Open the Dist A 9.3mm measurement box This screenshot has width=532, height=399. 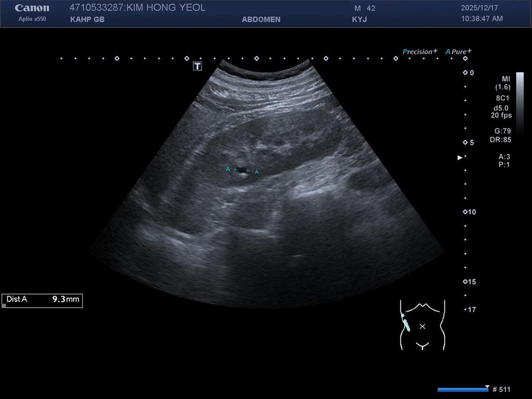coord(42,300)
